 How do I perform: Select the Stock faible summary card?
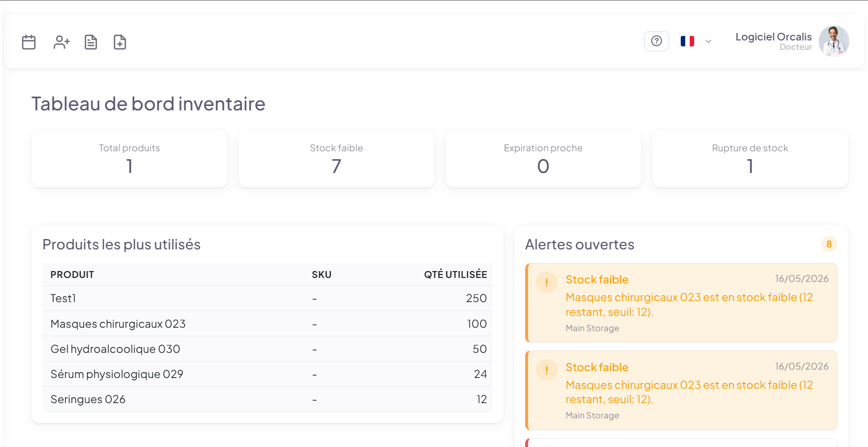(336, 159)
